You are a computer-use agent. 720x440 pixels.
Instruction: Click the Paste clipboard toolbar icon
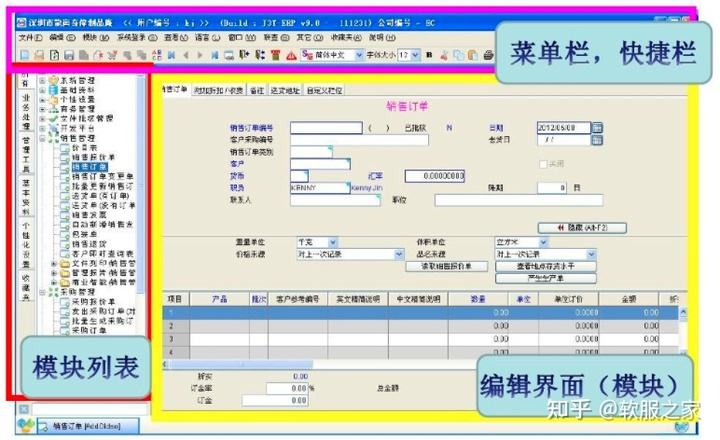[x=472, y=55]
